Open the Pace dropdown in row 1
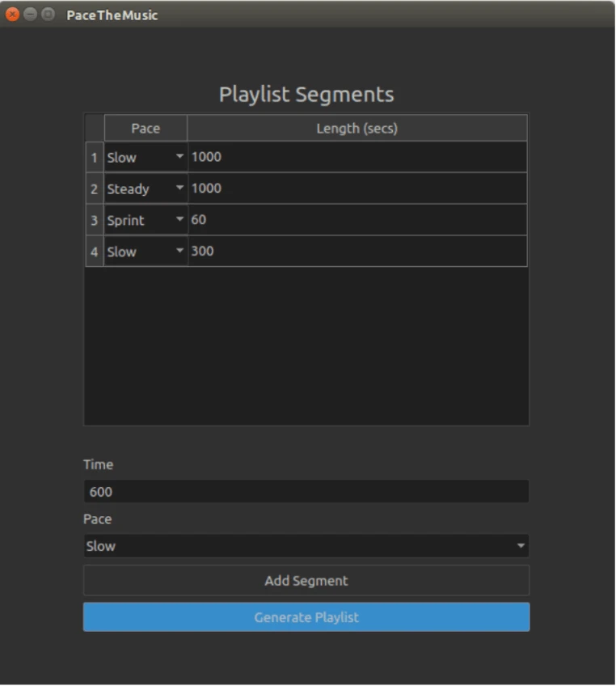Screen dimensions: 616x686 click(x=146, y=157)
